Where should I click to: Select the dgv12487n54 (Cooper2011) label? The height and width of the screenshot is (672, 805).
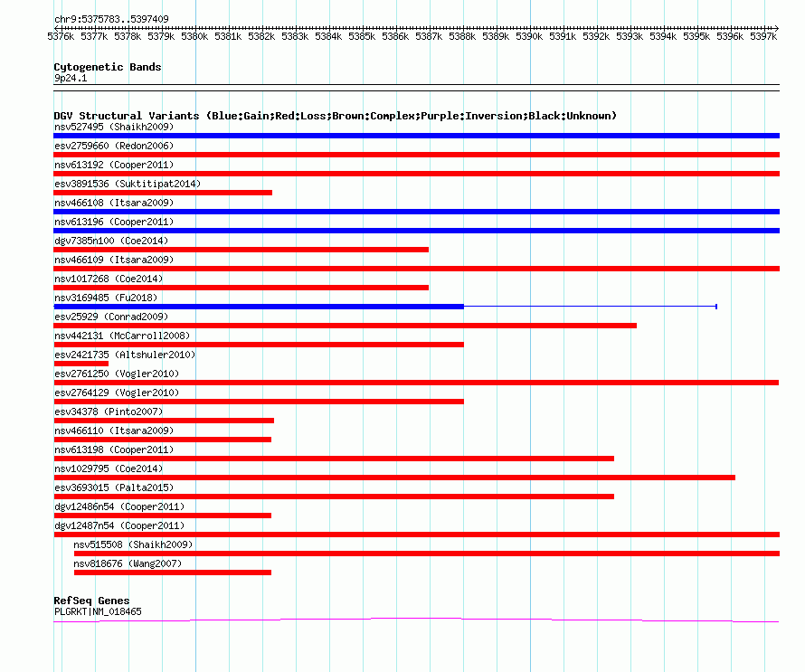(119, 525)
